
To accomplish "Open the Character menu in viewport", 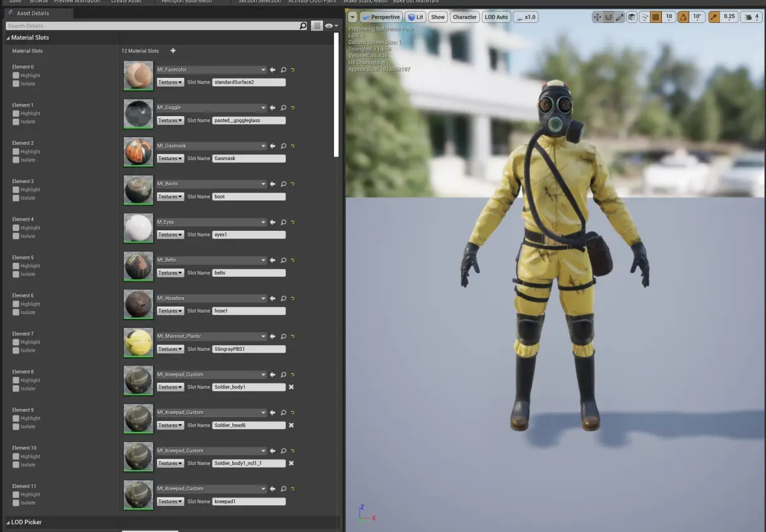I will pos(465,17).
